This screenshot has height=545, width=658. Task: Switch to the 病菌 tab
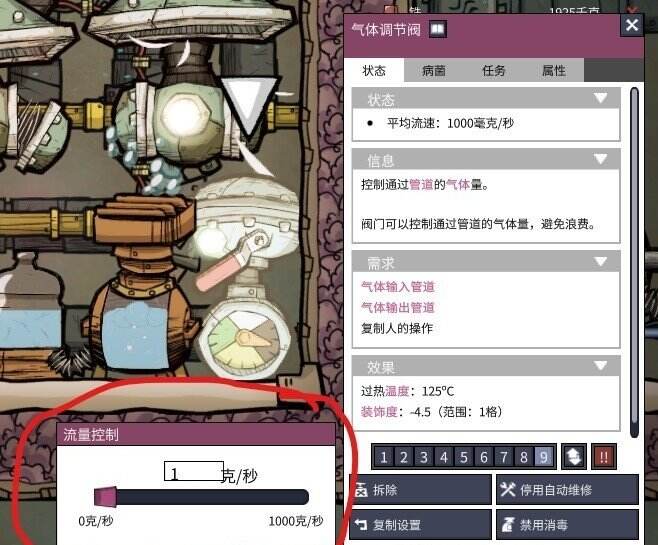tap(433, 70)
